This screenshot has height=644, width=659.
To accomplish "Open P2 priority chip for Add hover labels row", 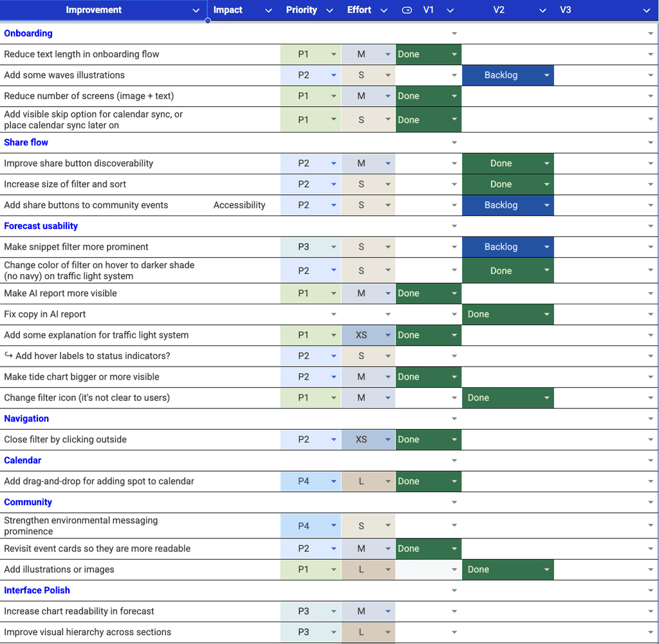I will click(x=311, y=356).
